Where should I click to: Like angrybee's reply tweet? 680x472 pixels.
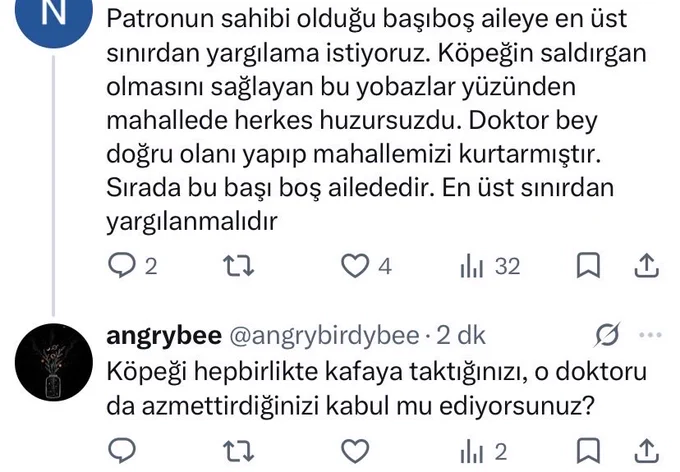pyautogui.click(x=355, y=450)
